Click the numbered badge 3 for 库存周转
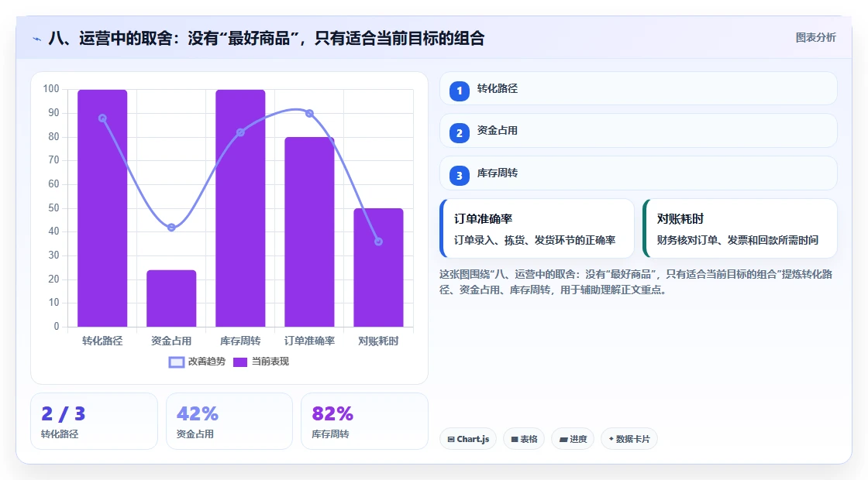 click(459, 175)
